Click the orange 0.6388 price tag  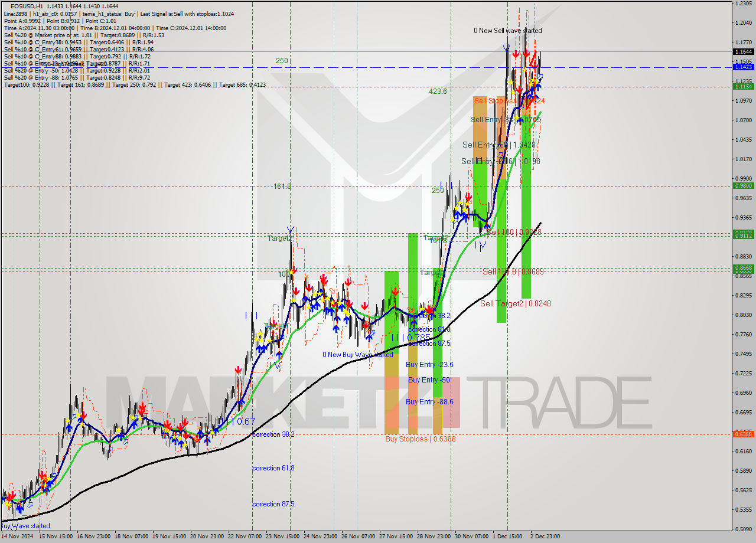743,434
